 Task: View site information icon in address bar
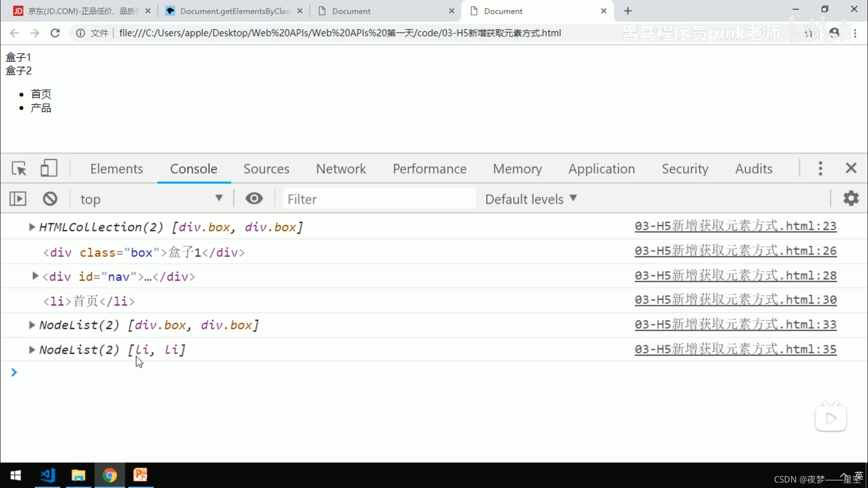(80, 33)
